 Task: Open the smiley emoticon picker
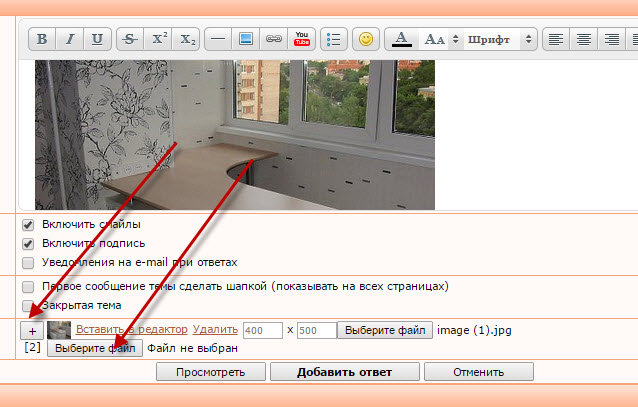coord(366,40)
